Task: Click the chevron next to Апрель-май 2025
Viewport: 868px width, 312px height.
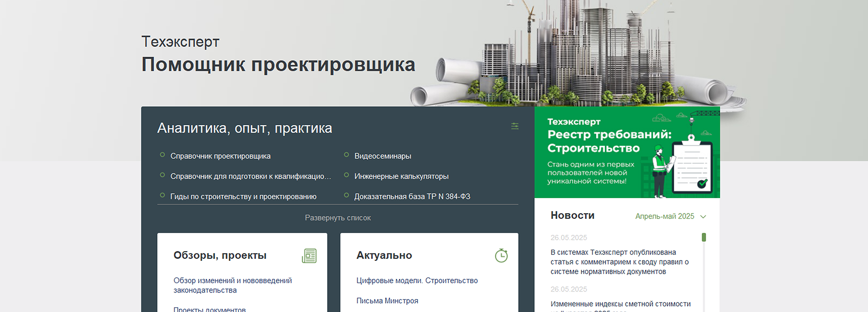Action: click(x=703, y=217)
